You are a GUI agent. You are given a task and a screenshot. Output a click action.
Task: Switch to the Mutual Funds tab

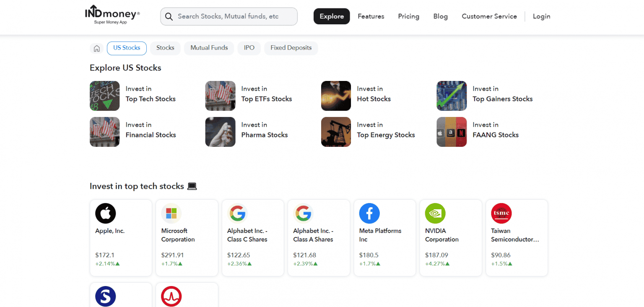coord(209,48)
